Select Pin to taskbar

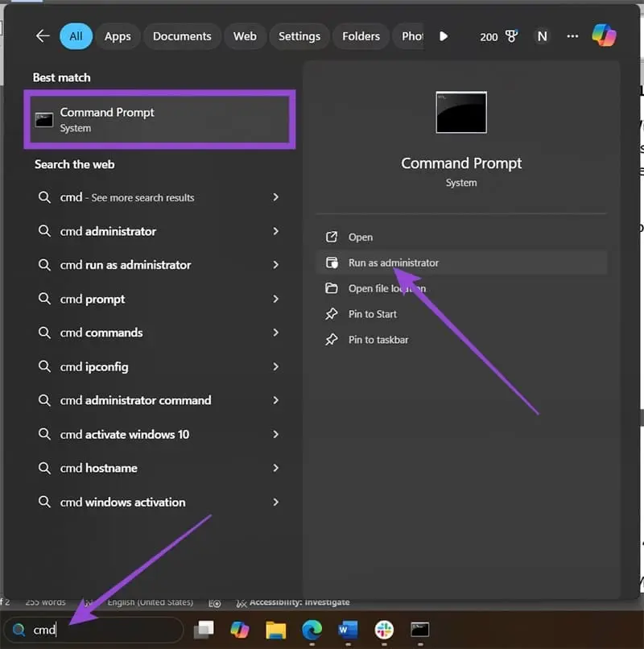pos(461,340)
